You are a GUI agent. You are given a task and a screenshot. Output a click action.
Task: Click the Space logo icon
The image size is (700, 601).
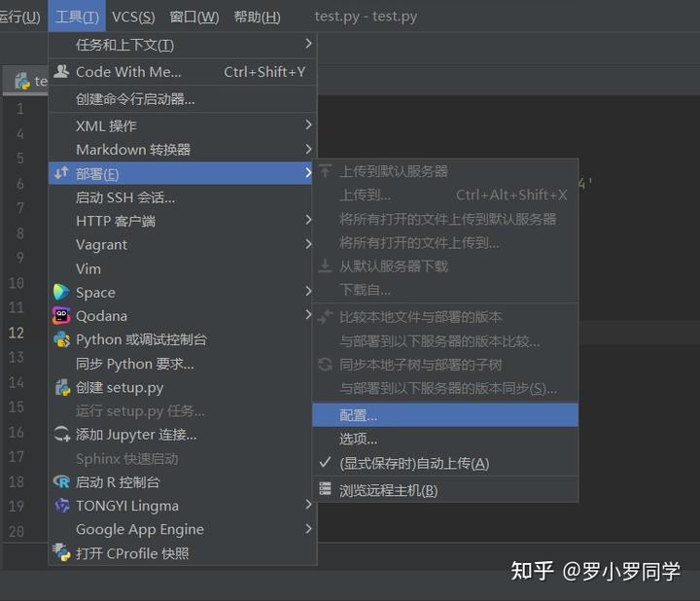click(61, 292)
